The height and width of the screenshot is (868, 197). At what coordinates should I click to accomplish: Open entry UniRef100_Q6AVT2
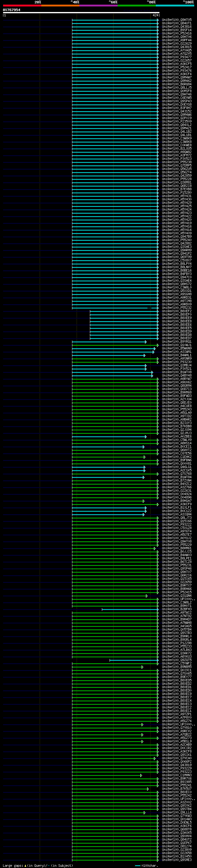pos(177,450)
